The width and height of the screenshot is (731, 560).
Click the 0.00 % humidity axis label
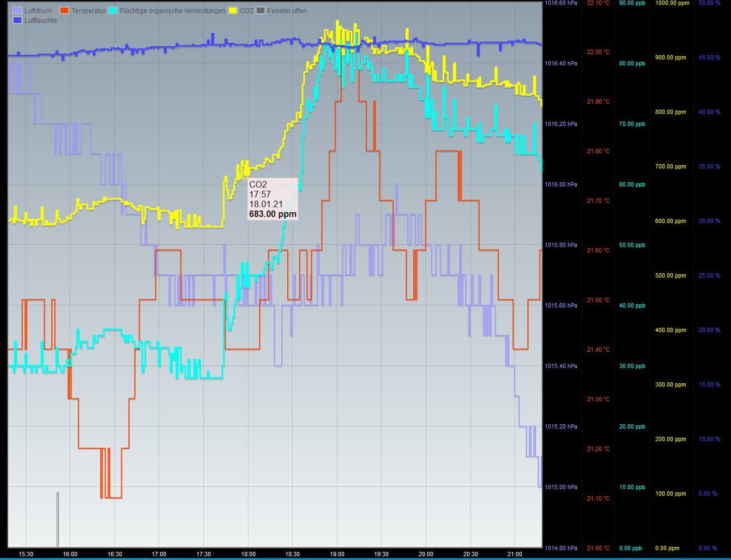pyautogui.click(x=708, y=548)
